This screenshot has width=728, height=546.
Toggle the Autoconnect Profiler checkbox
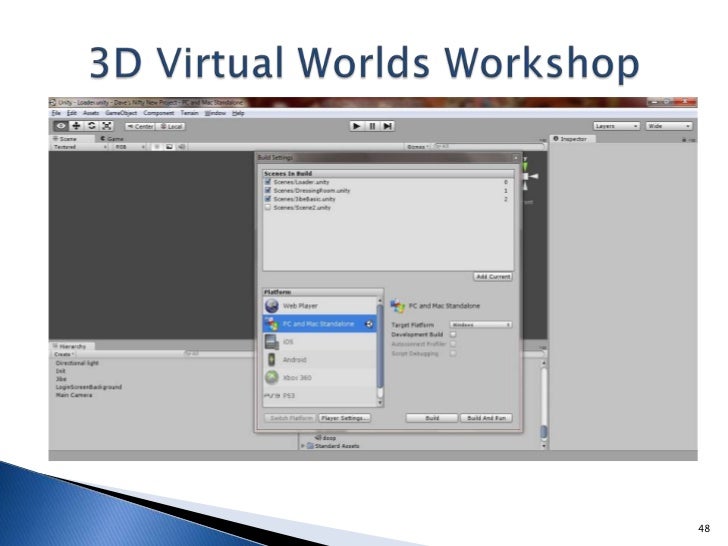pos(453,344)
